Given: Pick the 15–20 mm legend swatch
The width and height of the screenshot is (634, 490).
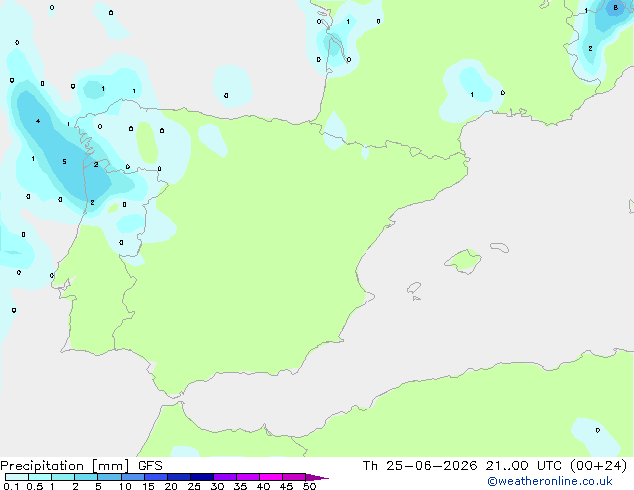Looking at the screenshot, I should [156, 477].
